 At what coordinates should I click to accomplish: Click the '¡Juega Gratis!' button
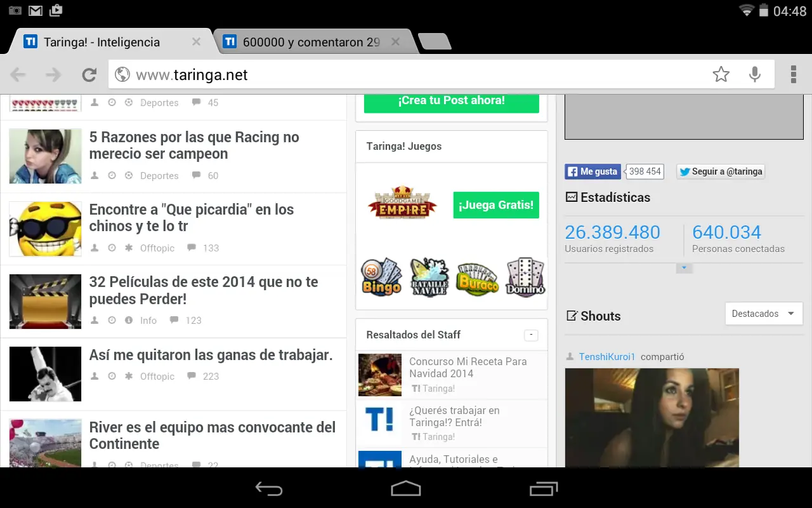point(496,205)
